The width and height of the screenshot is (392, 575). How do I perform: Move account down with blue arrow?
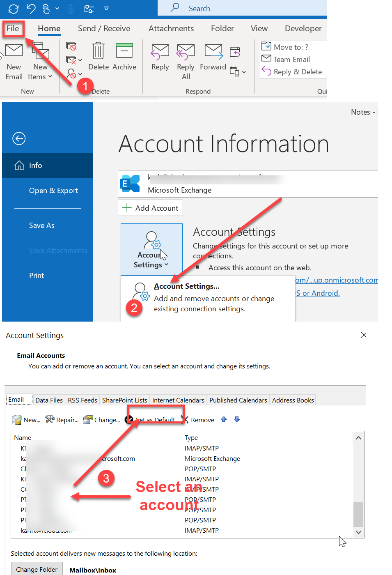[237, 419]
